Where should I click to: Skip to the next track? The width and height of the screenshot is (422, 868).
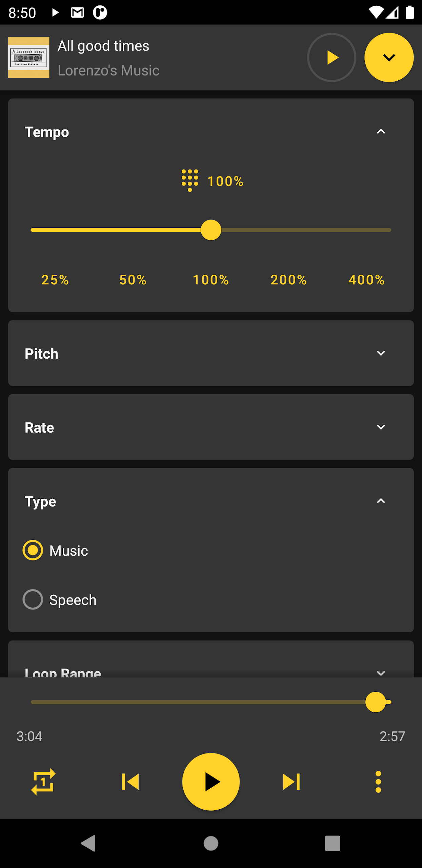tap(292, 782)
